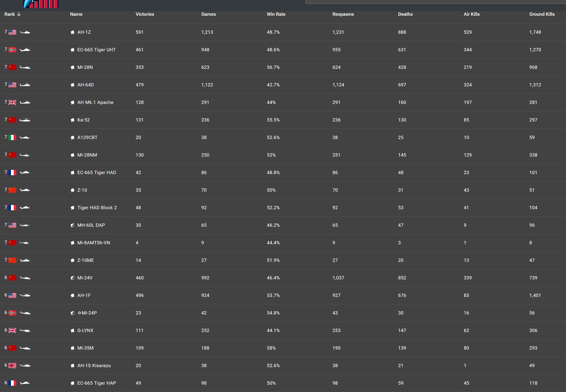Click the 1,213 games value for AH-1Z
Image resolution: width=566 pixels, height=392 pixels.
pyautogui.click(x=207, y=32)
